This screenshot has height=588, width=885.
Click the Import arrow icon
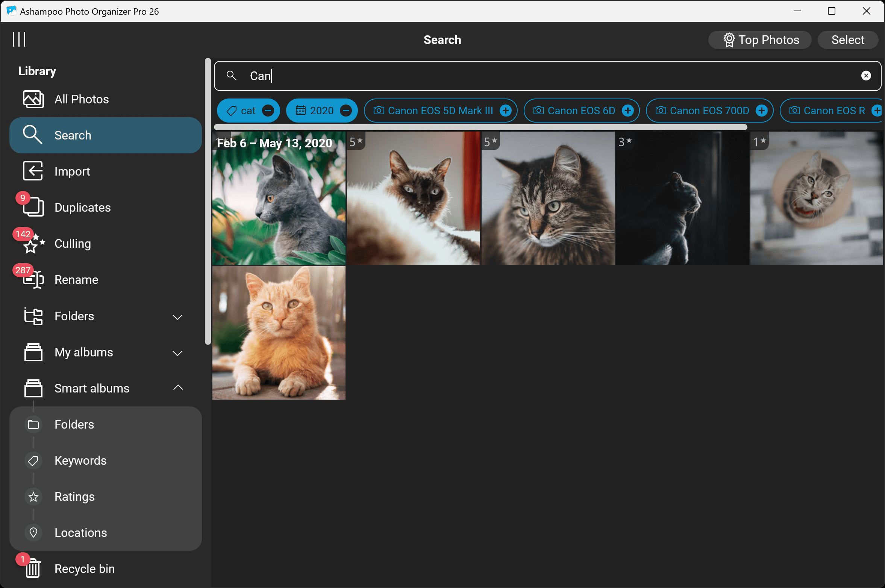(x=33, y=171)
